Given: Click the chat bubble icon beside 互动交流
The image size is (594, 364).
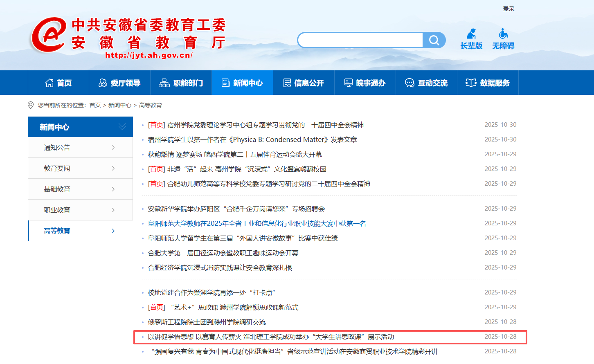Looking at the screenshot, I should (409, 83).
